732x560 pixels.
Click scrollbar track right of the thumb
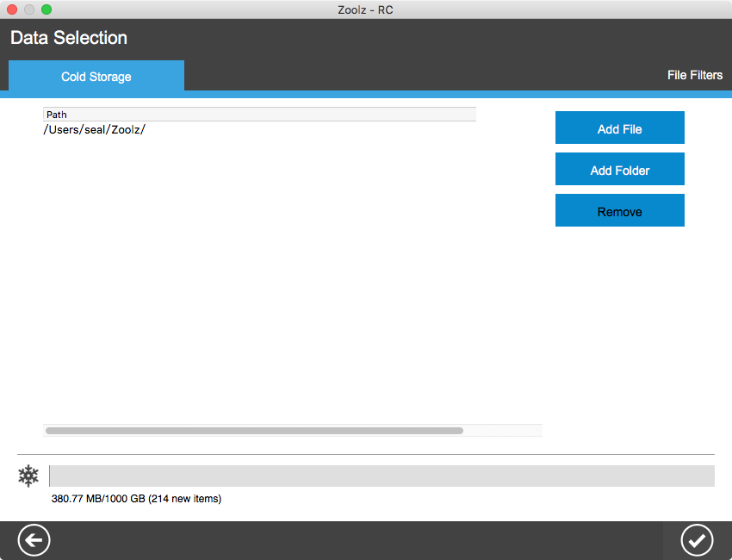point(504,431)
